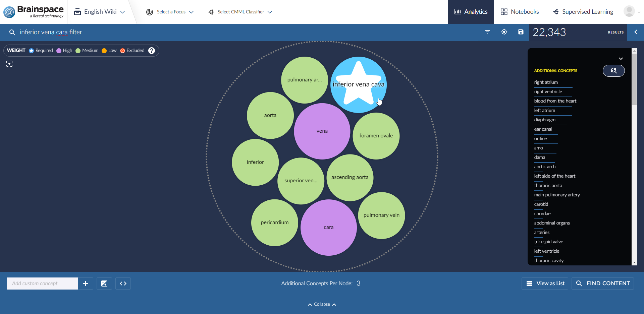Screen dimensions: 644x314
Task: Save the search with the disk icon
Action: (x=521, y=32)
